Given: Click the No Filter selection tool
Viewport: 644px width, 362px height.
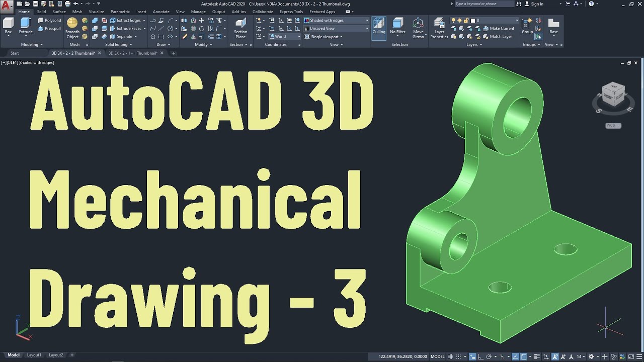Looking at the screenshot, I should 397,26.
